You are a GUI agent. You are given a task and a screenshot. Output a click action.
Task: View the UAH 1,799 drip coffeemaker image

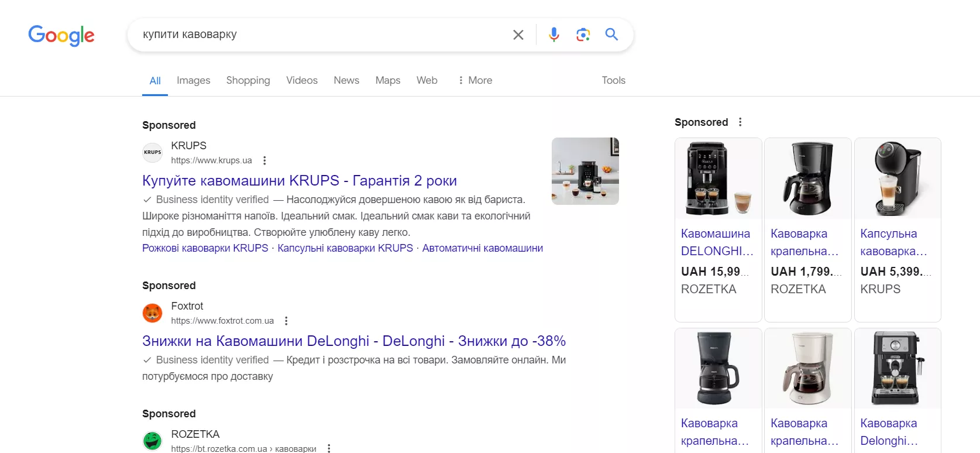point(808,179)
